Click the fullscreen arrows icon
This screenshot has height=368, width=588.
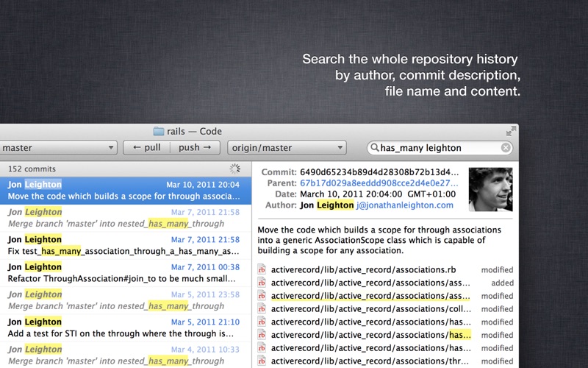[x=511, y=131]
